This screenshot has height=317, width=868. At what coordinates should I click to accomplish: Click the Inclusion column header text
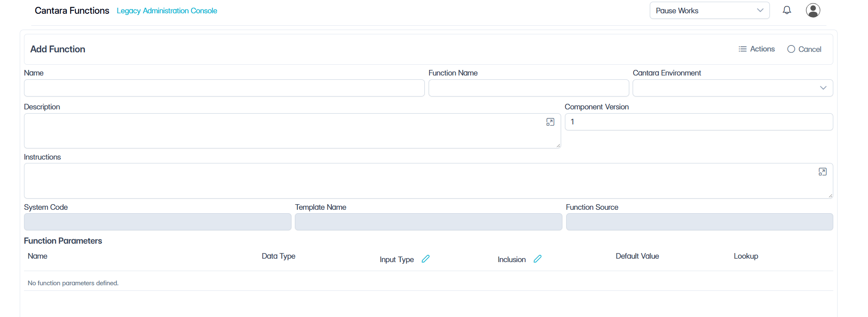(511, 260)
